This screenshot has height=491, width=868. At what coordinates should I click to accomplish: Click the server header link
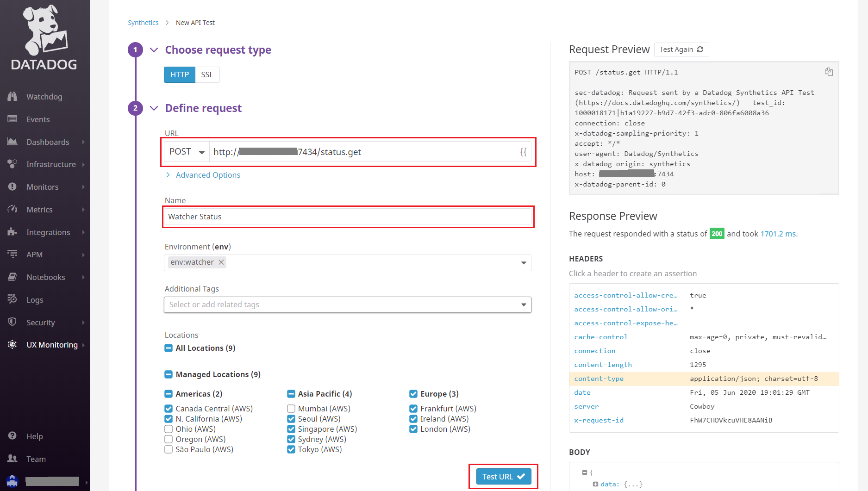click(587, 406)
